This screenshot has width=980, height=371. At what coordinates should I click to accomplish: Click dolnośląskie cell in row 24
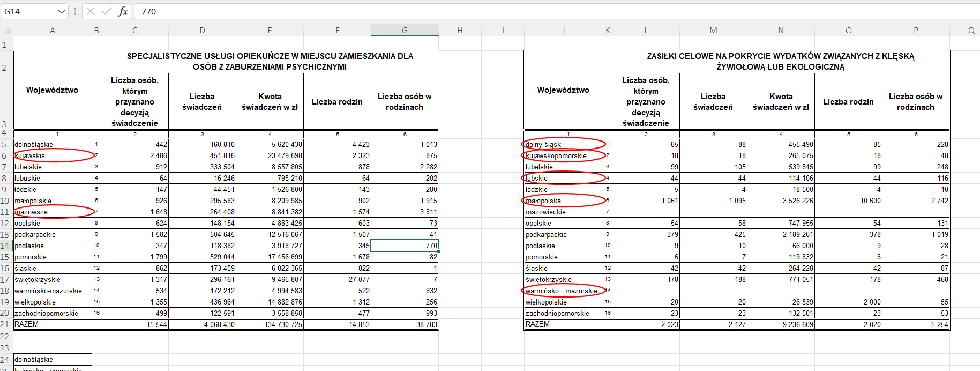pyautogui.click(x=53, y=360)
